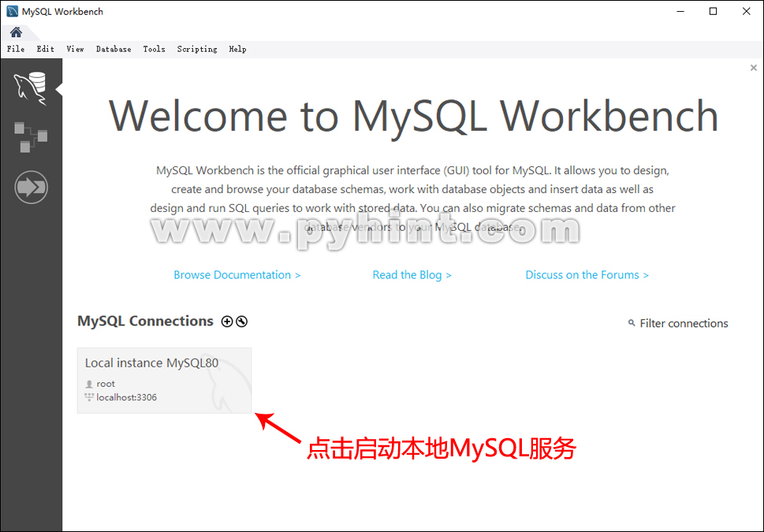The width and height of the screenshot is (764, 532).
Task: Open the Edit menu
Action: [45, 49]
